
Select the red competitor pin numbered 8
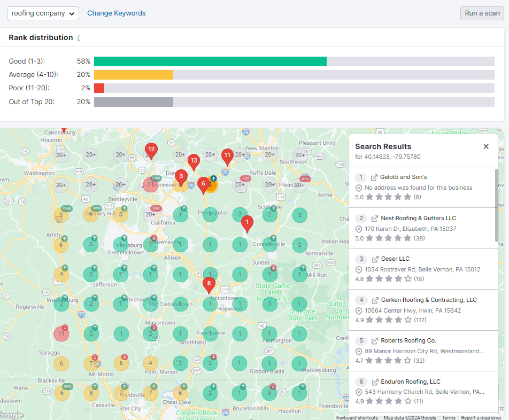pyautogui.click(x=209, y=285)
